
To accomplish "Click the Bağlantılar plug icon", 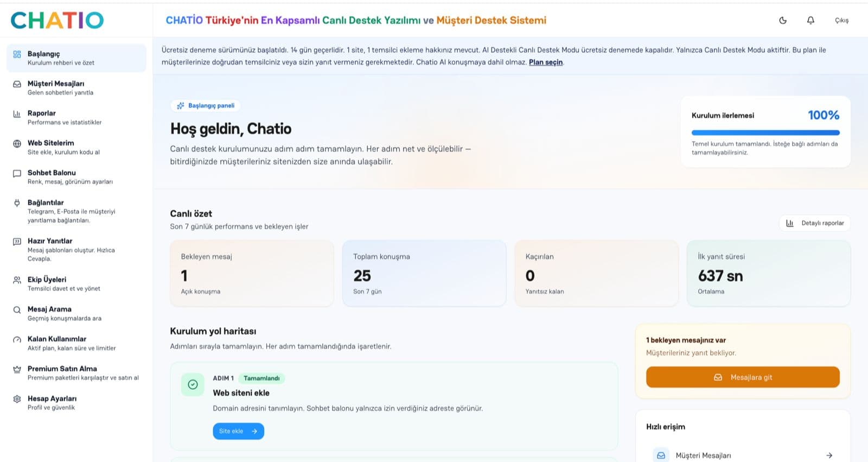I will pyautogui.click(x=17, y=203).
